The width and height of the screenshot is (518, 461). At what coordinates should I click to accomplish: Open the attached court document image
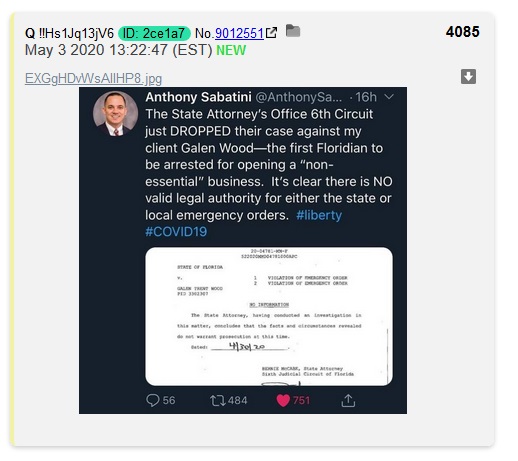pyautogui.click(x=269, y=316)
